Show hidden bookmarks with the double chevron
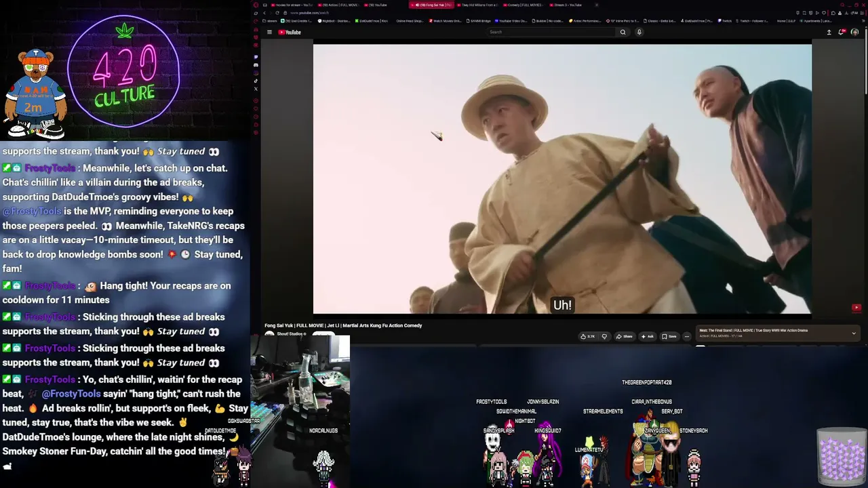The height and width of the screenshot is (488, 868). point(862,21)
